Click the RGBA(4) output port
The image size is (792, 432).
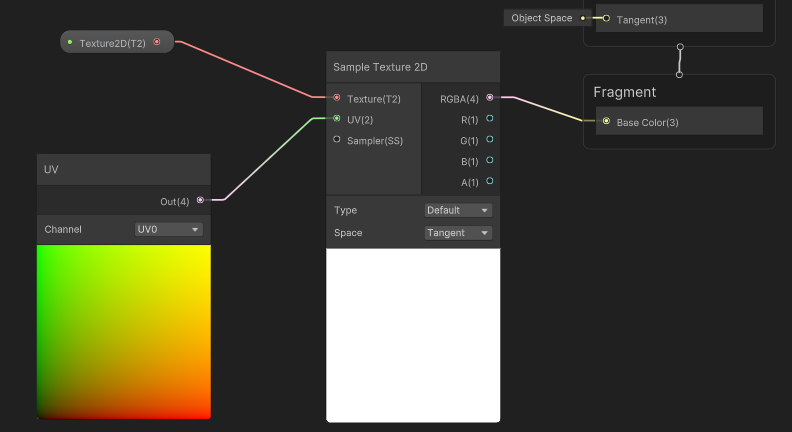pyautogui.click(x=489, y=98)
